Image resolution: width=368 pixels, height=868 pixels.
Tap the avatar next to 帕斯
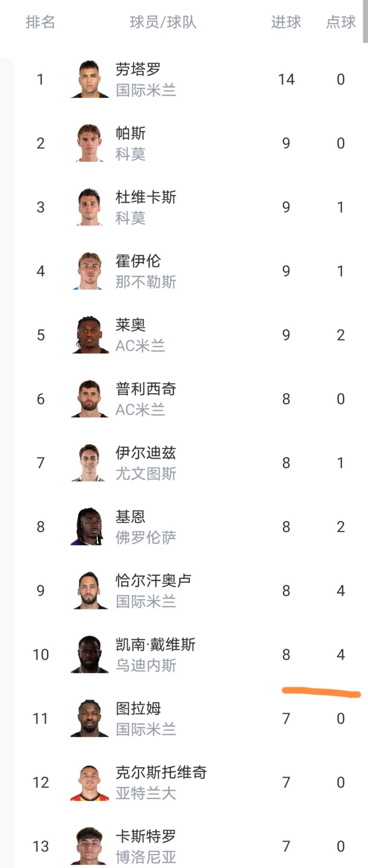(89, 143)
